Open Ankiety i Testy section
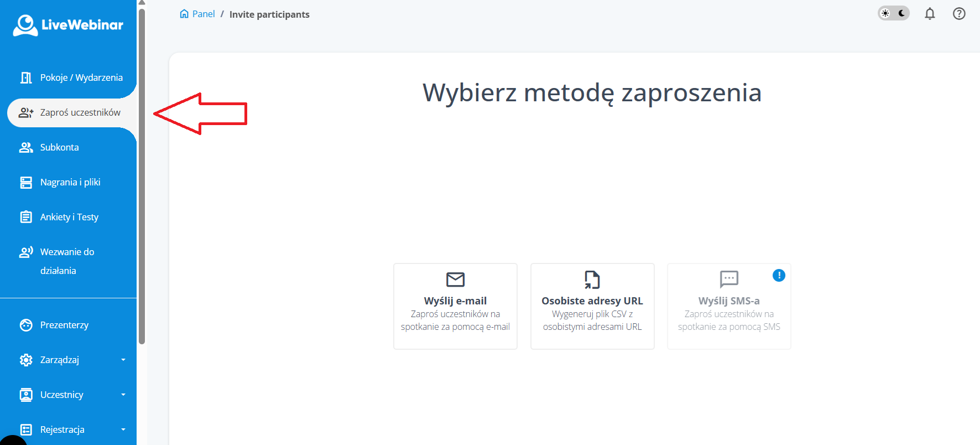The width and height of the screenshot is (980, 445). (69, 217)
